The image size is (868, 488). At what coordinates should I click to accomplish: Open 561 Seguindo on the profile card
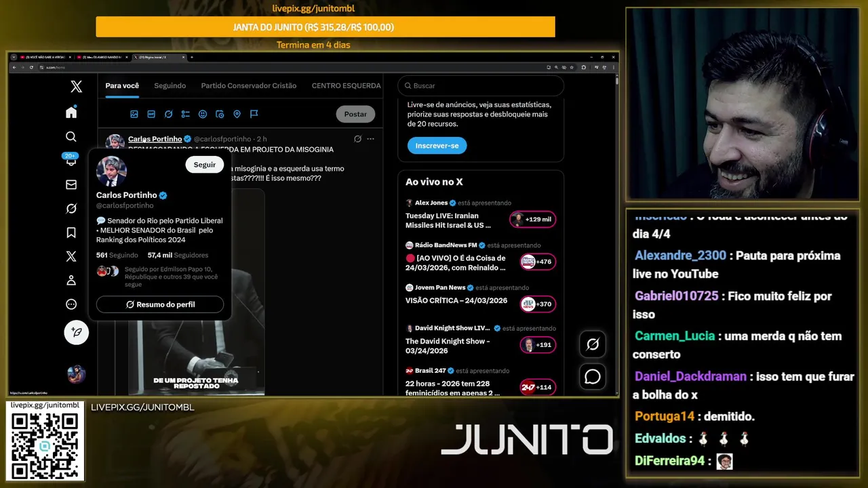pyautogui.click(x=117, y=256)
